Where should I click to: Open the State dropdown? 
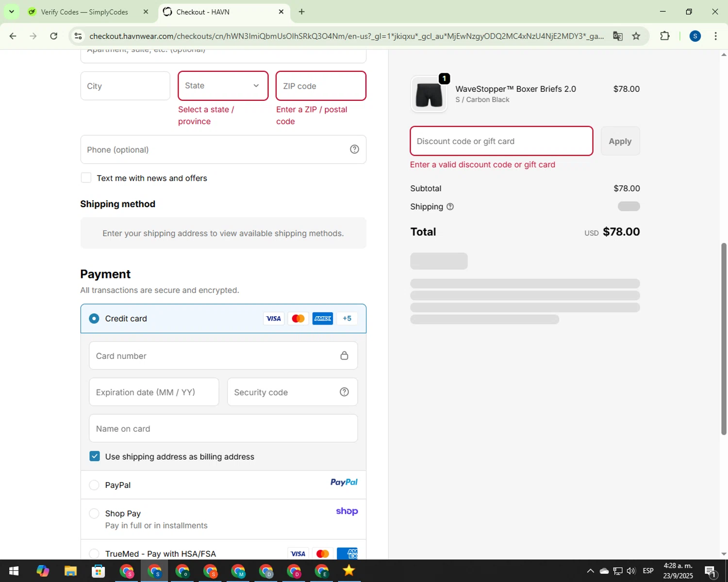(223, 86)
